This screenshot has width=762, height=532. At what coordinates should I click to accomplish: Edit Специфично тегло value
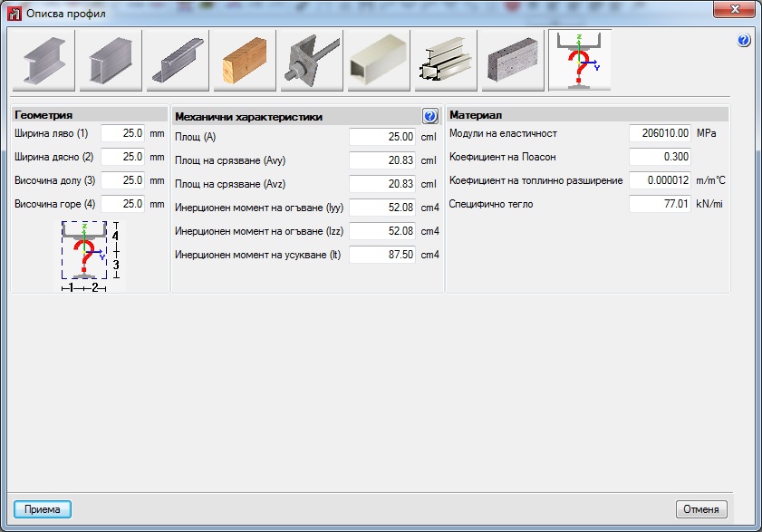coord(660,204)
